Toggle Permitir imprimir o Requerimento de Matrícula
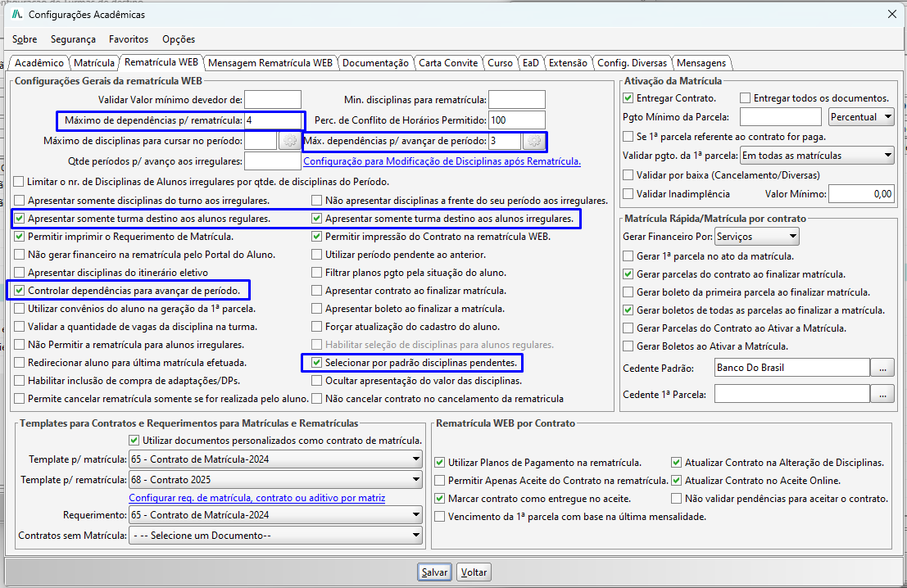 [19, 237]
